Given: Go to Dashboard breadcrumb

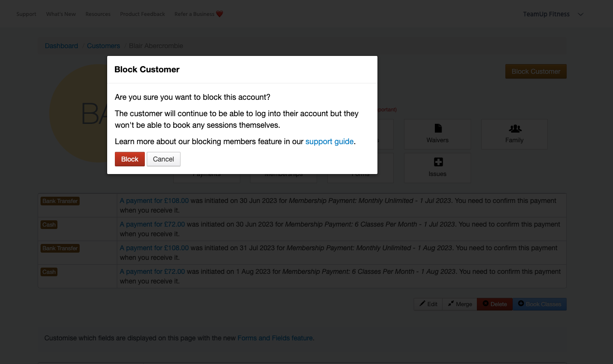Looking at the screenshot, I should tap(61, 46).
